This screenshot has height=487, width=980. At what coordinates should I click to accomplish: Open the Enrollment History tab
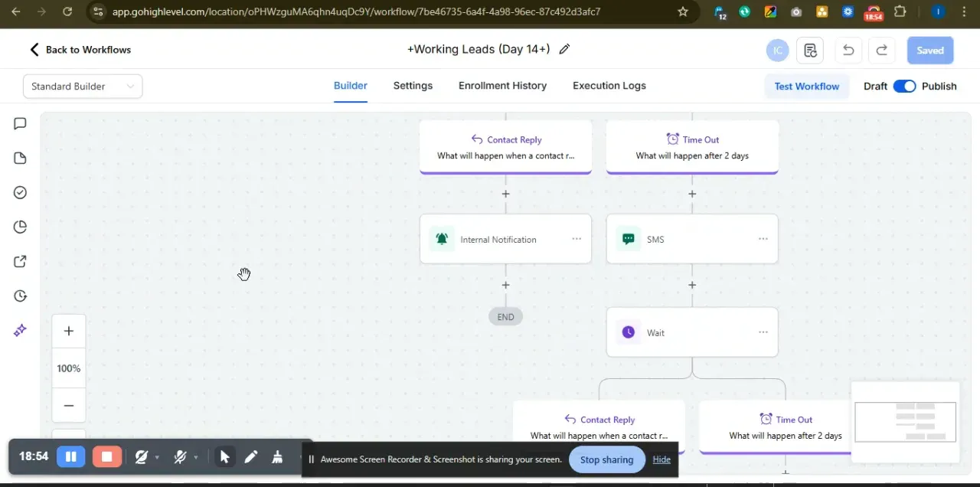coord(502,86)
